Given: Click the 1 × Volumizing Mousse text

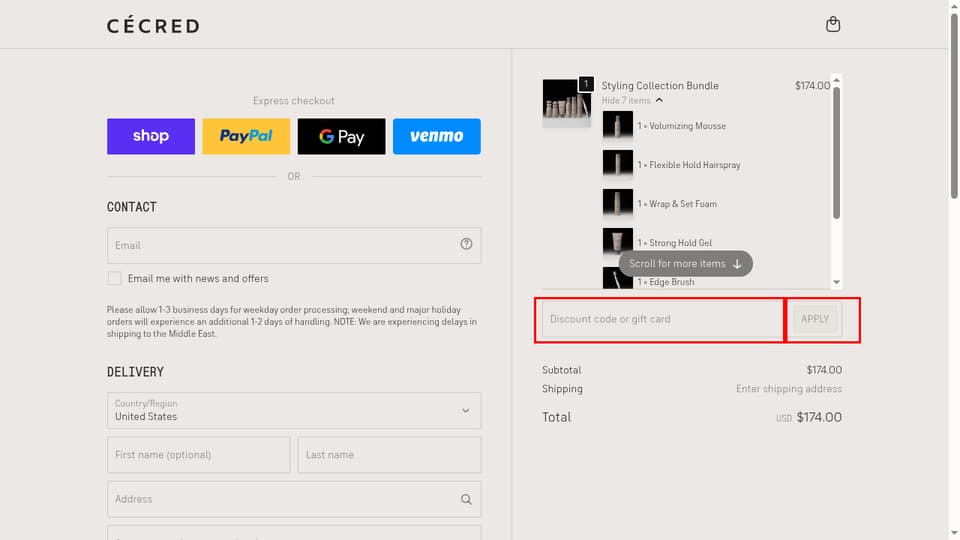Looking at the screenshot, I should point(681,126).
